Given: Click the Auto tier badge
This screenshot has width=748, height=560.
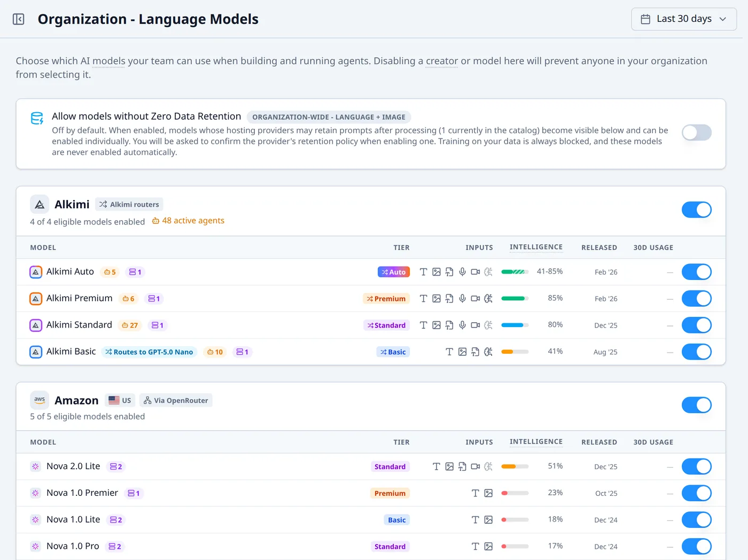Looking at the screenshot, I should tap(394, 272).
